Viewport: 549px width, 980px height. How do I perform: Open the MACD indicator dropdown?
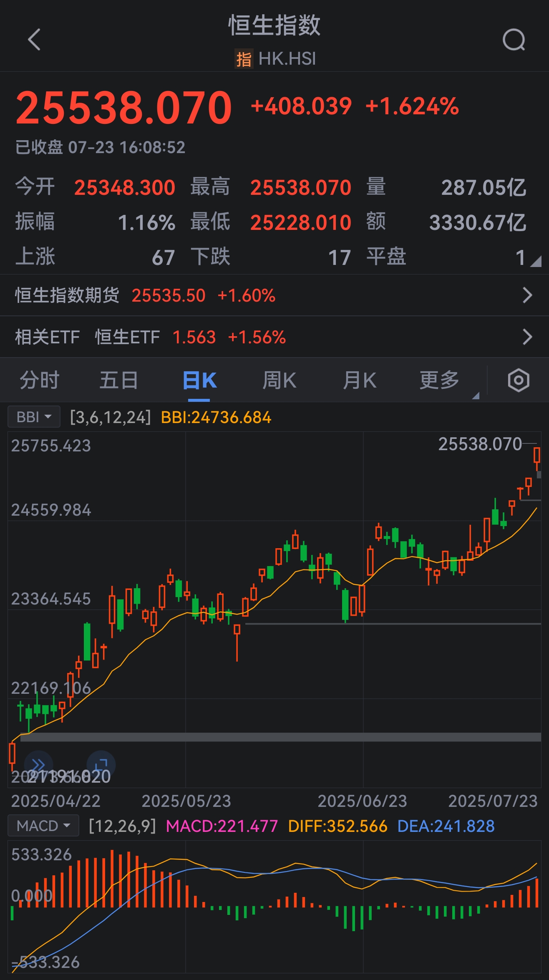(43, 826)
